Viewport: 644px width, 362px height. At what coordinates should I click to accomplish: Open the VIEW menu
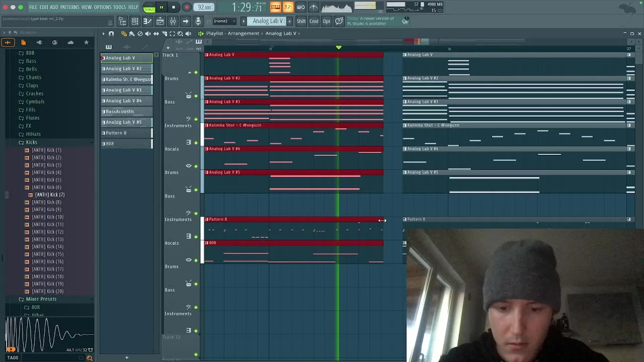[x=87, y=7]
